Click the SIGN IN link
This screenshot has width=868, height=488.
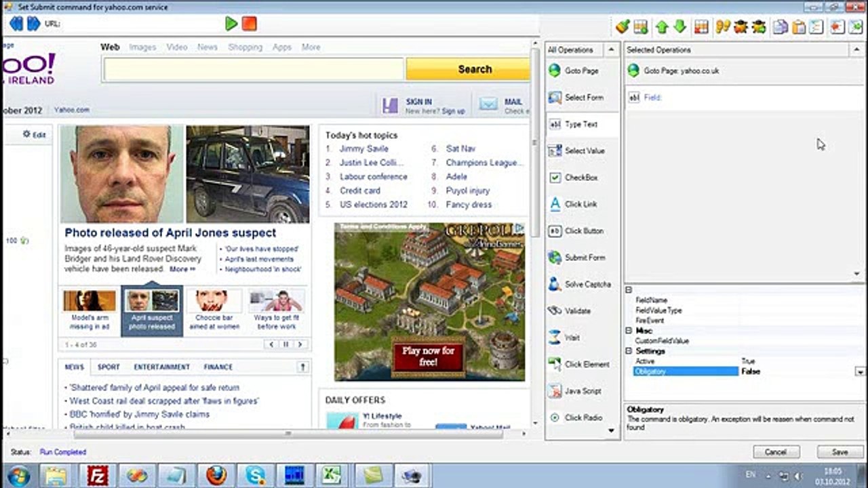coord(419,102)
